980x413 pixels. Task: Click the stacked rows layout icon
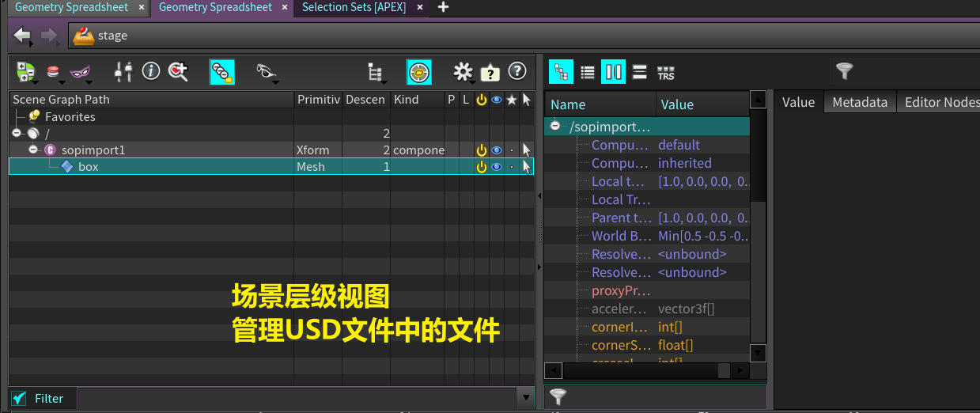[x=639, y=72]
